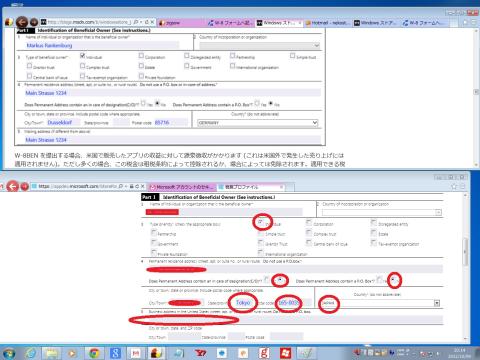Open the GERMANY country dropdown
Screen dimensions: 480x360
pos(257,123)
